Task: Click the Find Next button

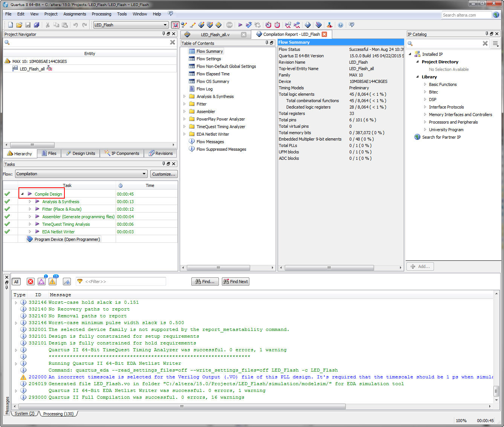Action: (235, 282)
